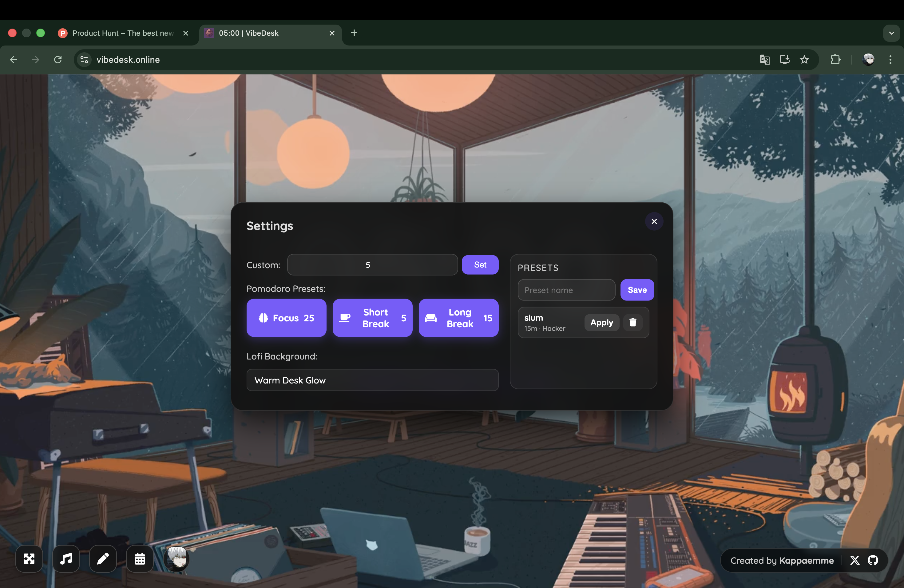The image size is (904, 588).
Task: Open the Warm Desk Glow background dropdown
Action: [x=372, y=380]
